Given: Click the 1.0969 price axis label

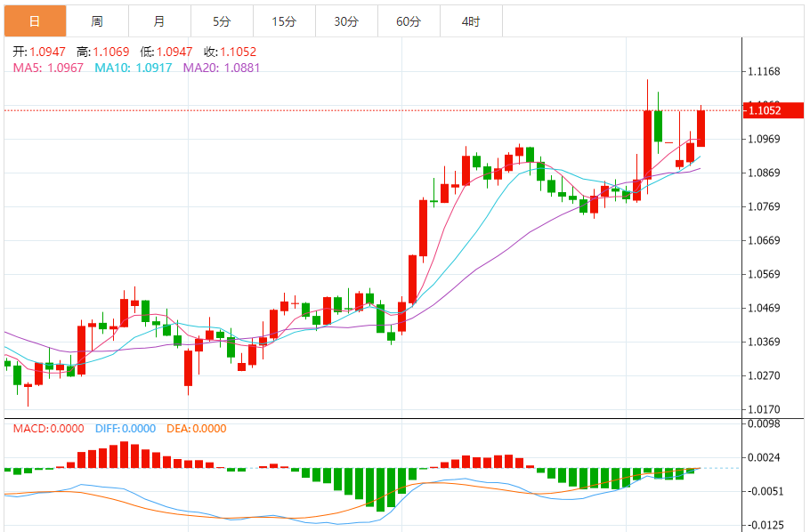Looking at the screenshot, I should (764, 139).
